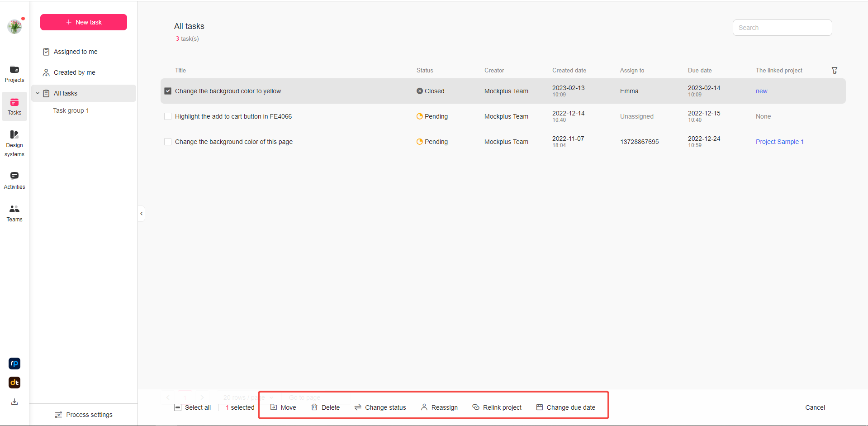Click the download icon in sidebar

[x=14, y=402]
